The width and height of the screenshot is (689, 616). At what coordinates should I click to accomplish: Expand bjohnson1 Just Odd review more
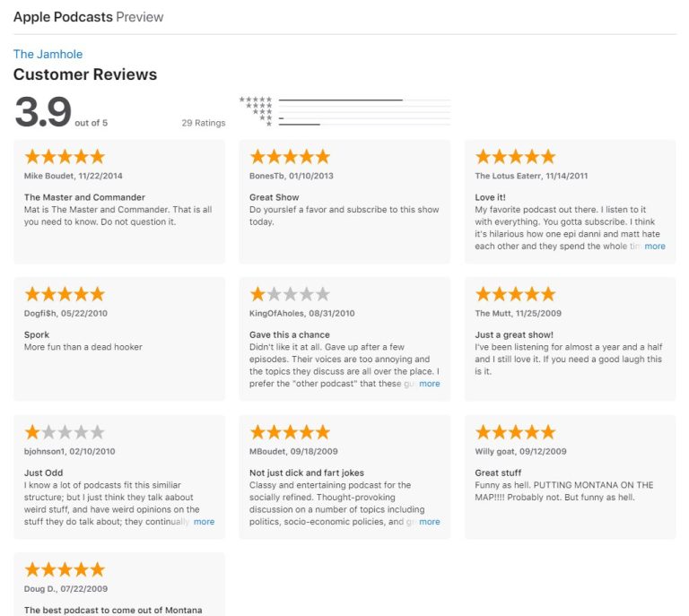coord(204,522)
